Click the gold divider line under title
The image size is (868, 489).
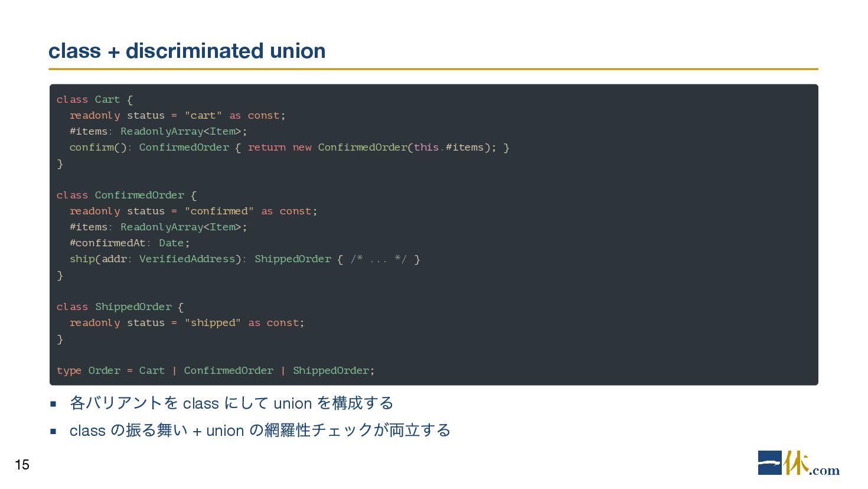pyautogui.click(x=433, y=69)
